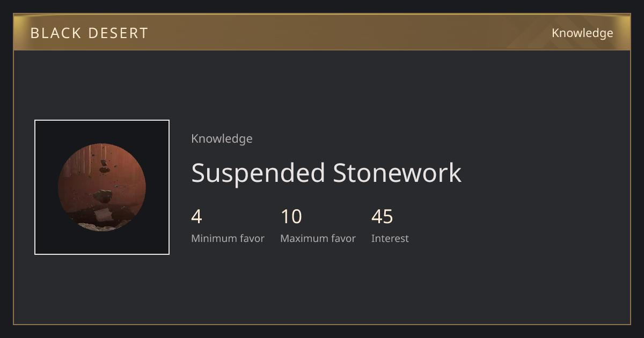Click the dark empty card area right of the stats
Viewport: 644px width, 338px height.
pyautogui.click(x=515, y=225)
